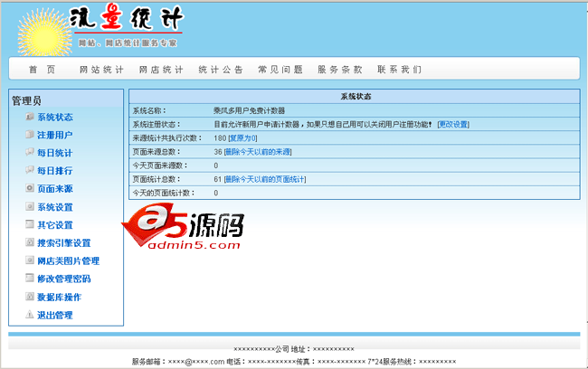
Task: Click the service email text in footer
Action: pos(178,362)
